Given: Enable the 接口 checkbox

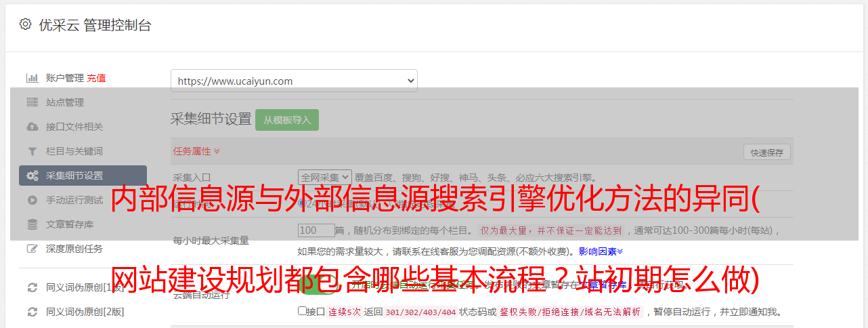Looking at the screenshot, I should point(302,311).
